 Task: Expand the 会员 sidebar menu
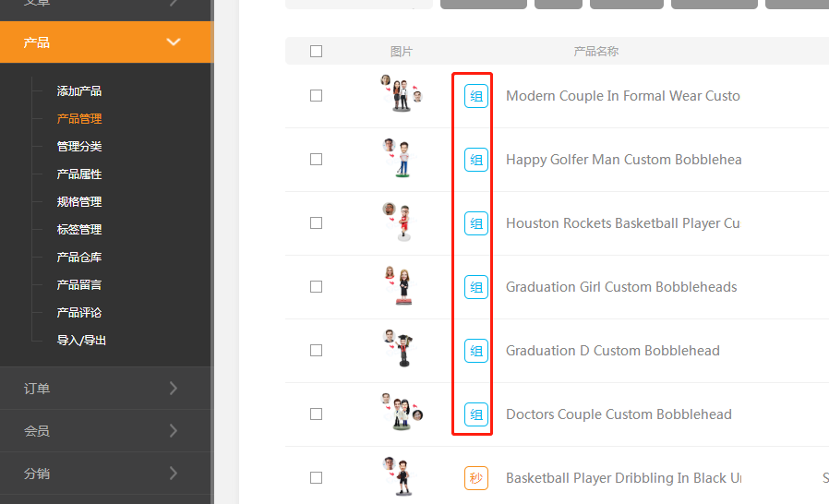click(x=105, y=431)
